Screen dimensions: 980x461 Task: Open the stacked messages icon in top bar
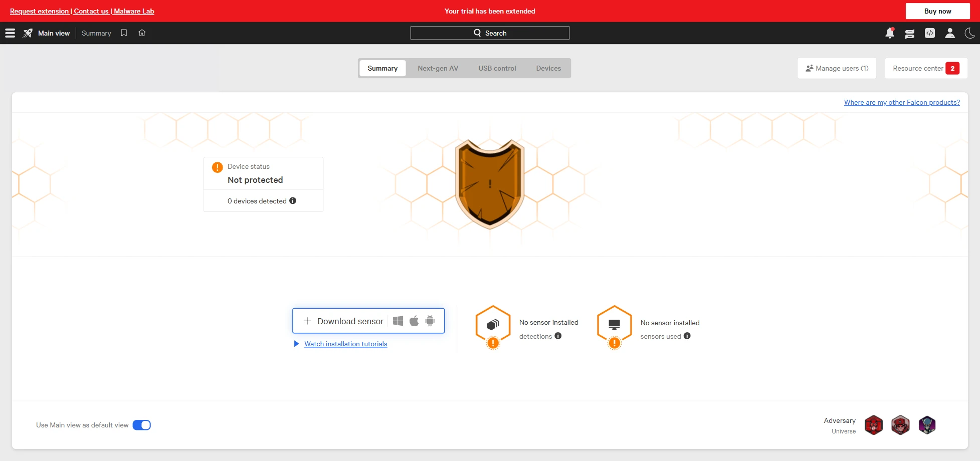(910, 34)
